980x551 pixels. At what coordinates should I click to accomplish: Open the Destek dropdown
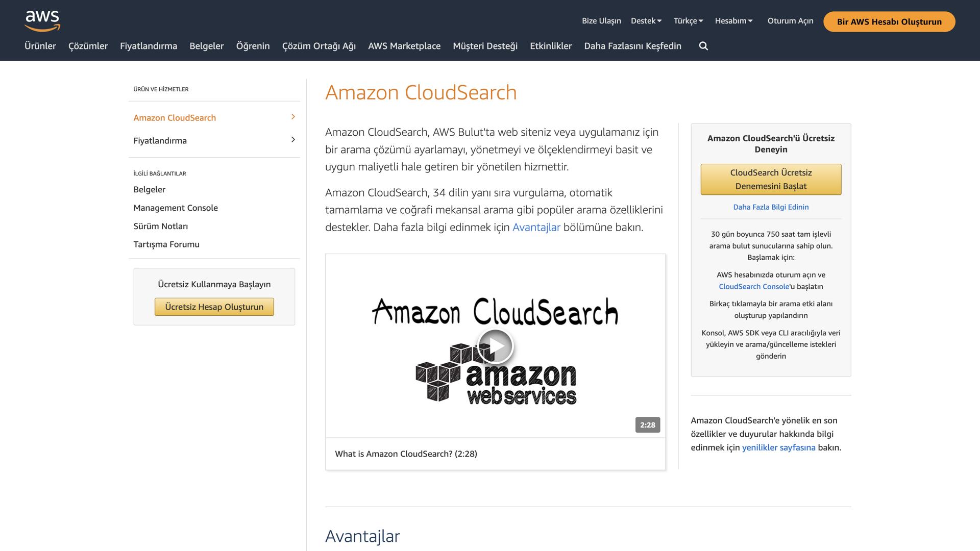[646, 20]
